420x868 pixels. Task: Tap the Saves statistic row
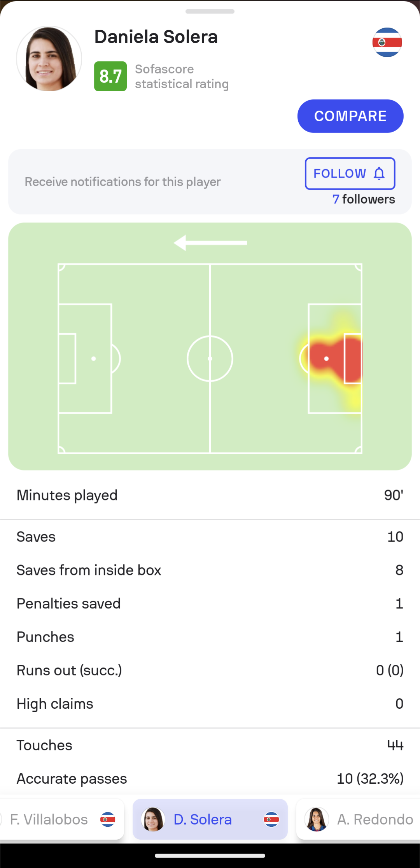pos(210,537)
